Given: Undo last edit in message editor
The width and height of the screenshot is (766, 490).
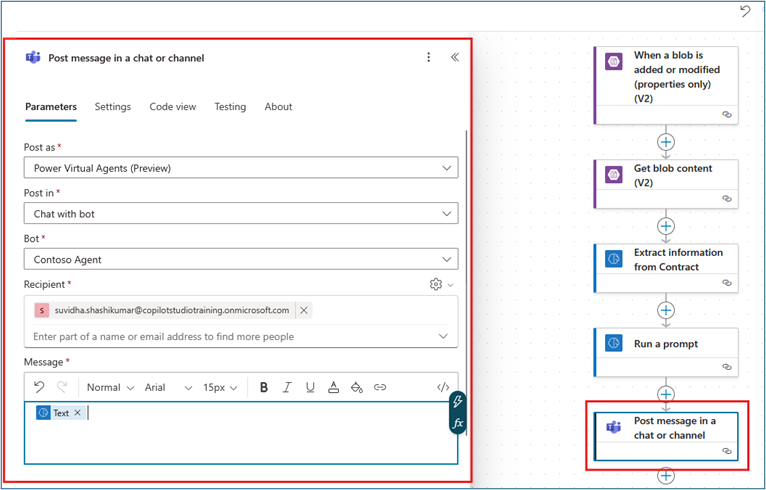Looking at the screenshot, I should tap(39, 387).
